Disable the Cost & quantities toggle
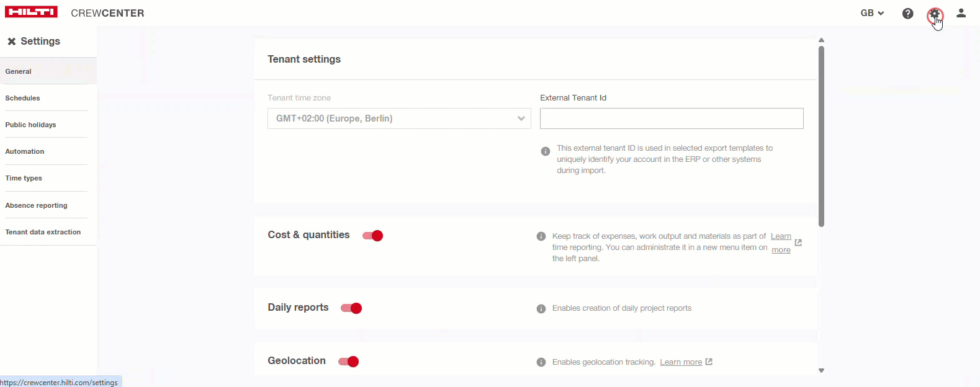The width and height of the screenshot is (980, 387). point(373,236)
